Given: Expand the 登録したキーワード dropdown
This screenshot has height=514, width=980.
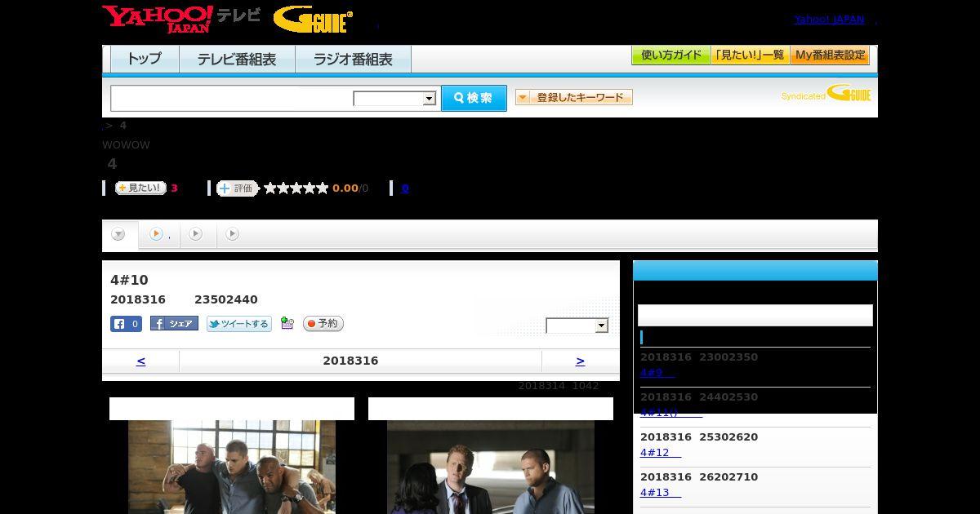Looking at the screenshot, I should (574, 97).
